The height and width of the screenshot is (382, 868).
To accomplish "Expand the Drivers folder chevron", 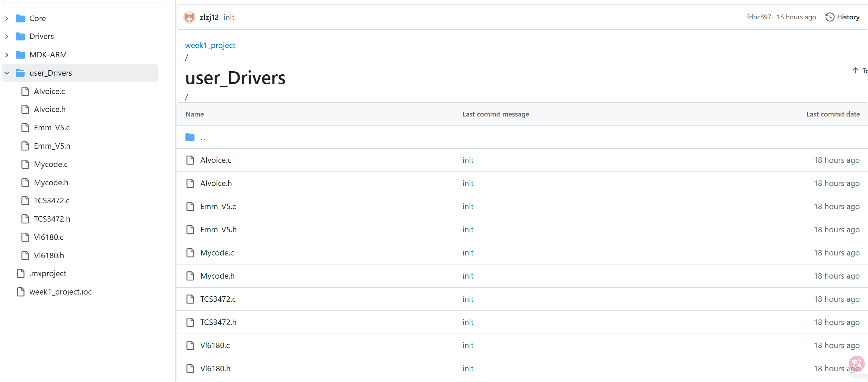I will tap(7, 36).
